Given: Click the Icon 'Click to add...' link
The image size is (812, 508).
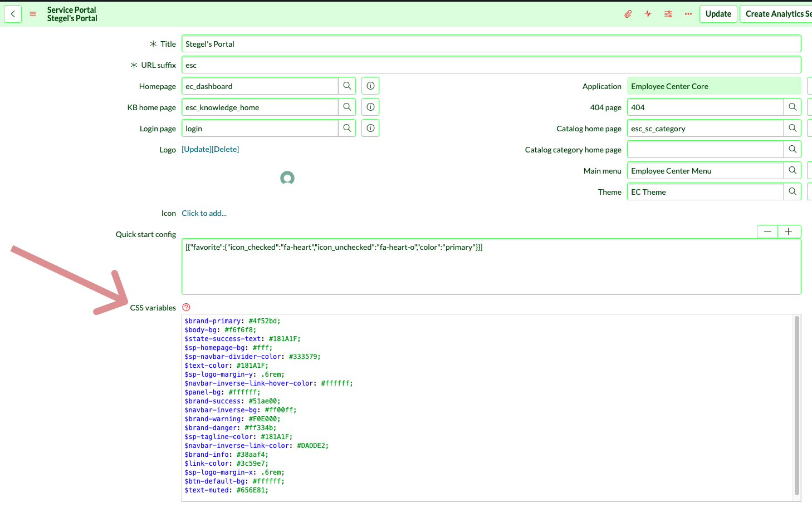Looking at the screenshot, I should click(204, 213).
